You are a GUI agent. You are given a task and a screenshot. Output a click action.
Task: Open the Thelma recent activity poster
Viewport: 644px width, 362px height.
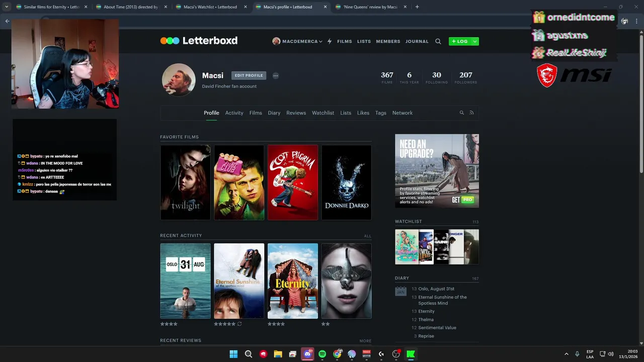click(x=347, y=281)
